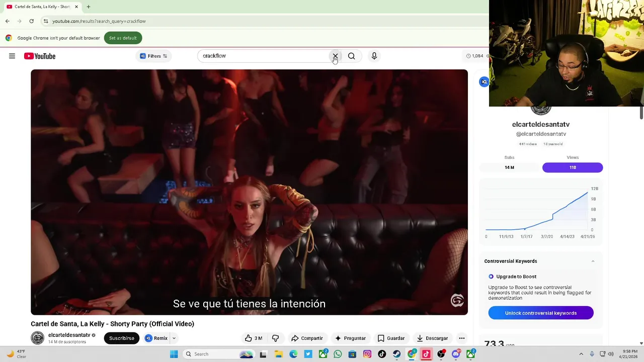The height and width of the screenshot is (362, 644).
Task: Click the @elcarteldesantatv handle in vidIQ panel
Action: point(541,134)
